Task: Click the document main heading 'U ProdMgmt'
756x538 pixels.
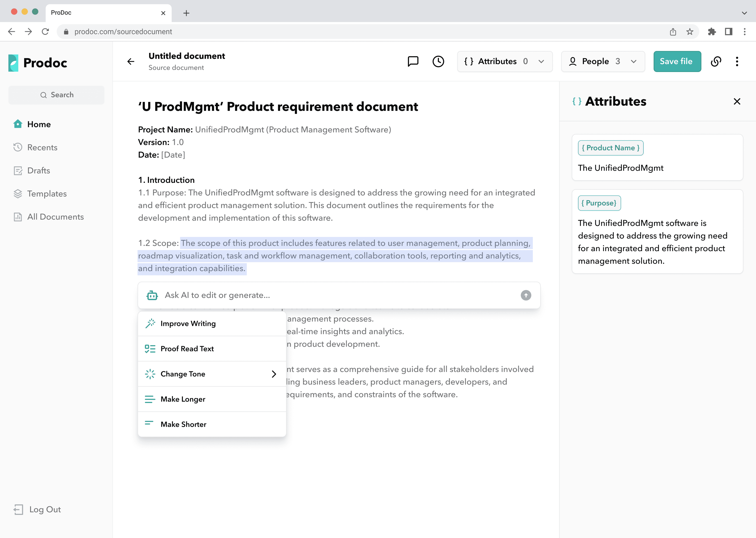Action: coord(278,107)
